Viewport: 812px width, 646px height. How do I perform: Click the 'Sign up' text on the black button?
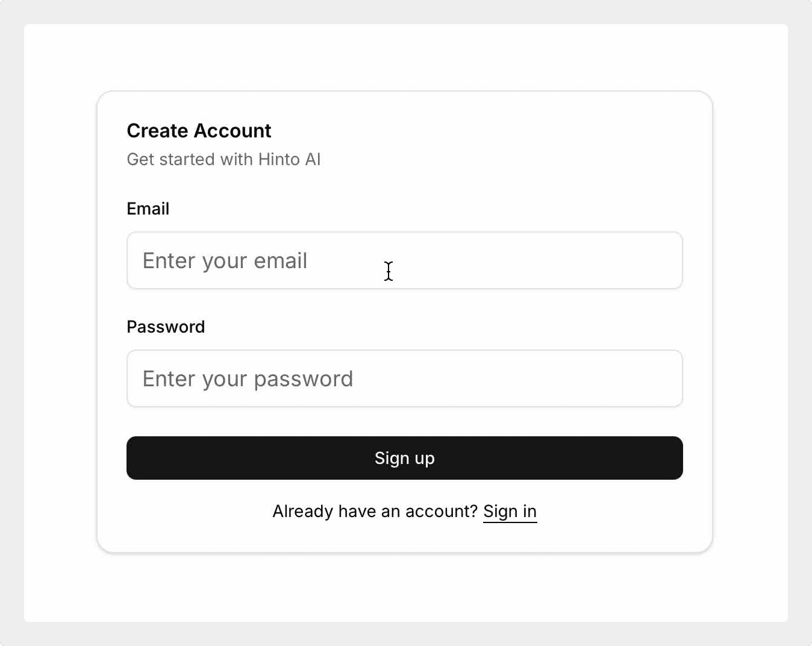(x=405, y=458)
